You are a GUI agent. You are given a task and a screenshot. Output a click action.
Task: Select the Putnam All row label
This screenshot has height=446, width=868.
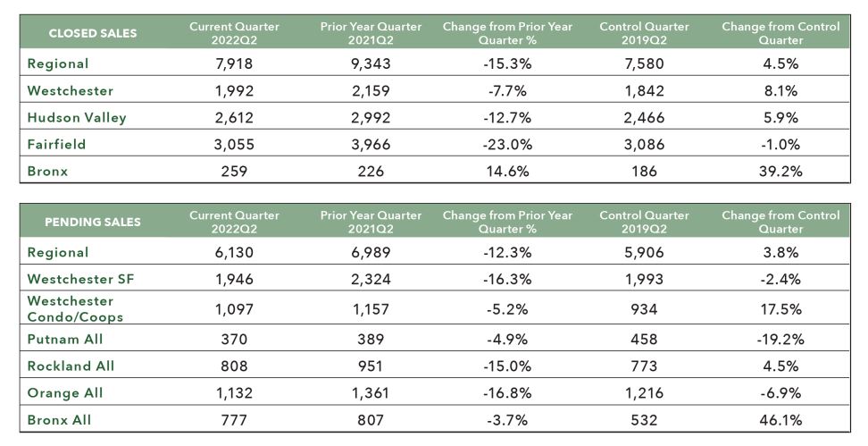[65, 340]
